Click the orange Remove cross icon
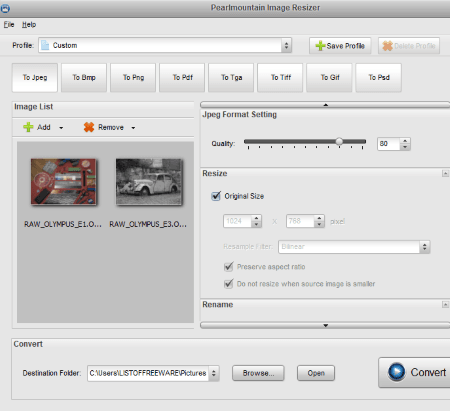The width and height of the screenshot is (450, 411). point(89,127)
